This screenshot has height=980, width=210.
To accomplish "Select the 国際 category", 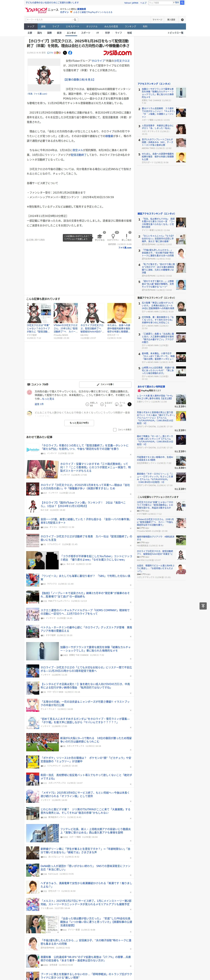I will coord(49,33).
